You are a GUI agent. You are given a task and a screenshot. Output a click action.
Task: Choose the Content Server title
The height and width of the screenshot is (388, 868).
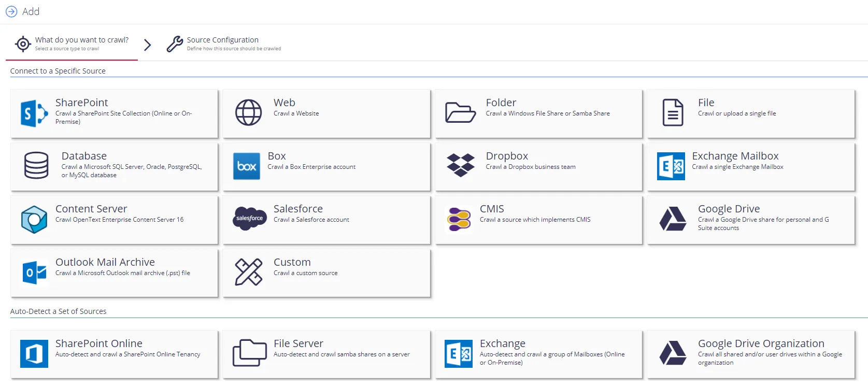point(91,209)
